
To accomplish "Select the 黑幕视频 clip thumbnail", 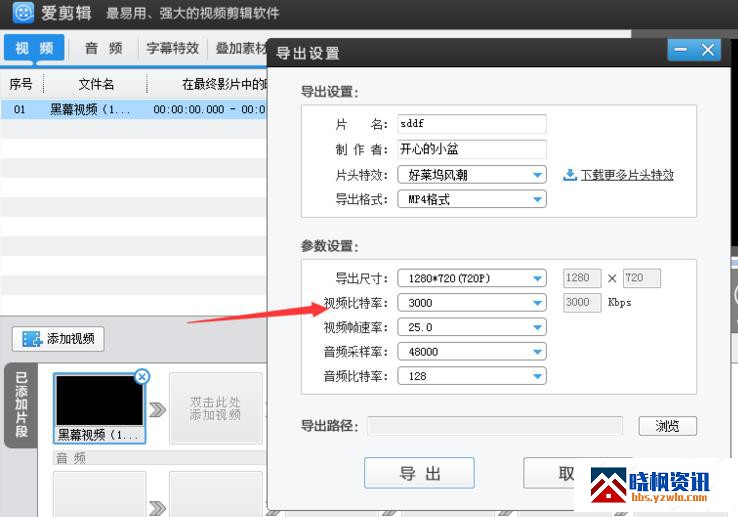I will click(99, 408).
